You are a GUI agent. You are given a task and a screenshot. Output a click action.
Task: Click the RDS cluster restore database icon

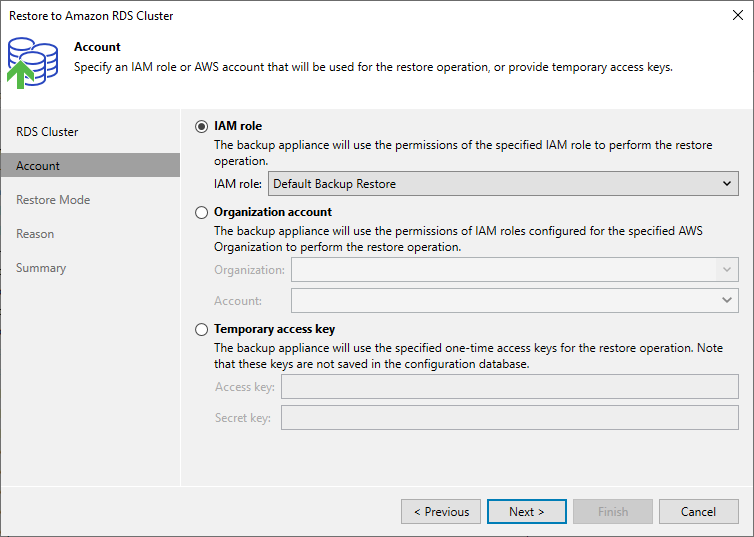(33, 63)
